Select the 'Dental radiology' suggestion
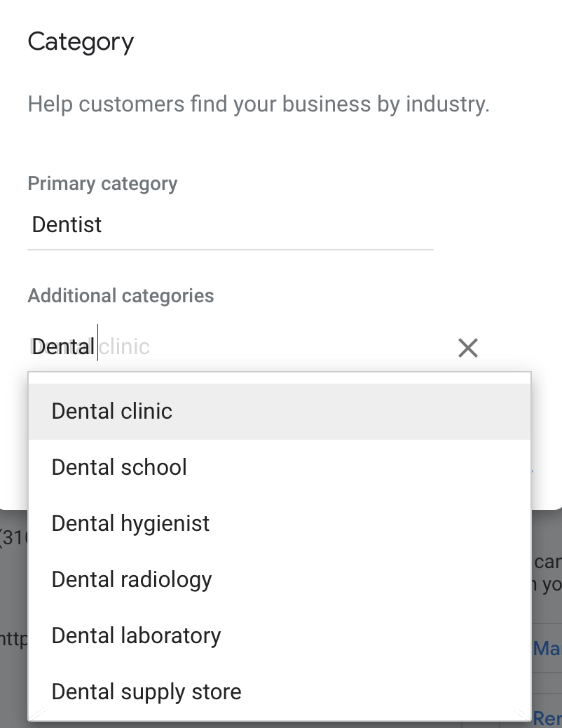Viewport: 562px width, 728px height. coord(131,579)
